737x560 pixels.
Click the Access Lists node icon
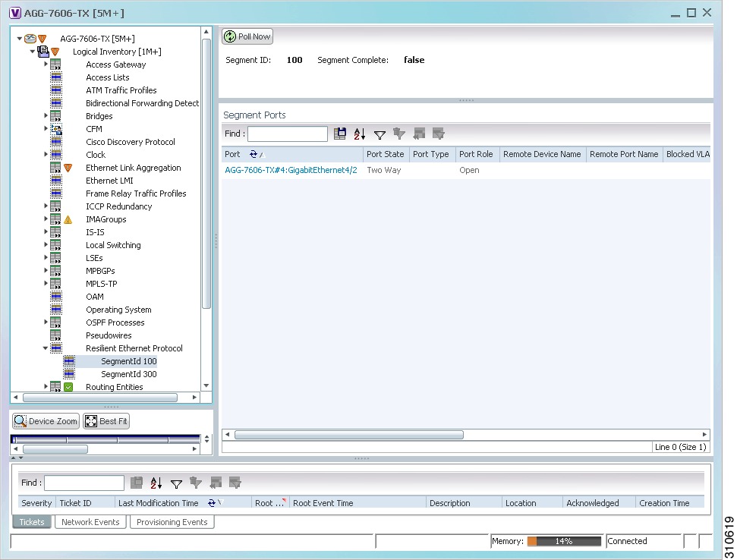click(x=56, y=77)
